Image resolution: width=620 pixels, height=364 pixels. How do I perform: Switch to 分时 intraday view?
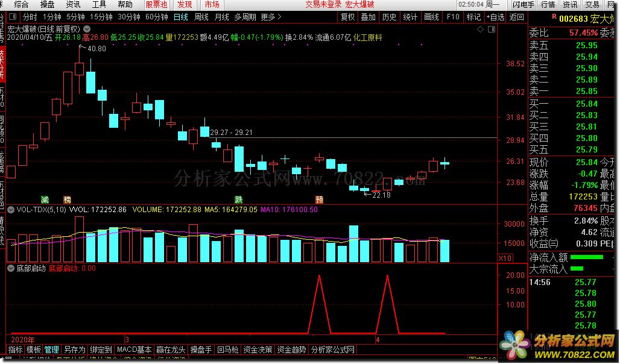30,17
